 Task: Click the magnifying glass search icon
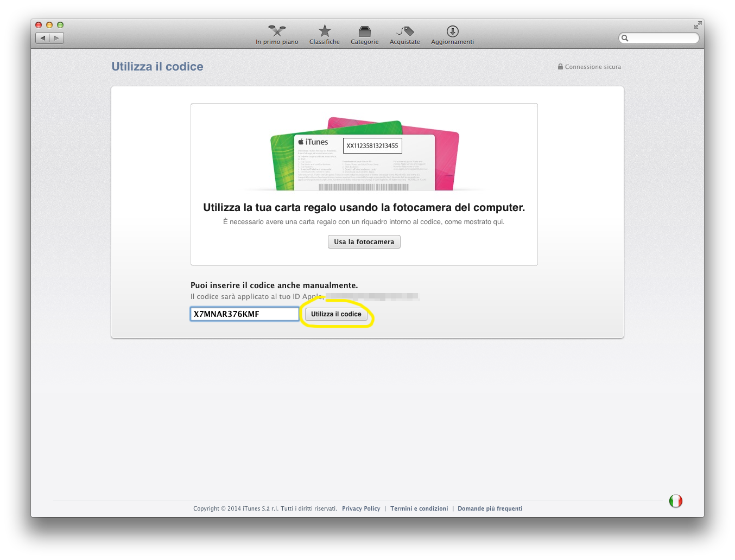coord(625,38)
